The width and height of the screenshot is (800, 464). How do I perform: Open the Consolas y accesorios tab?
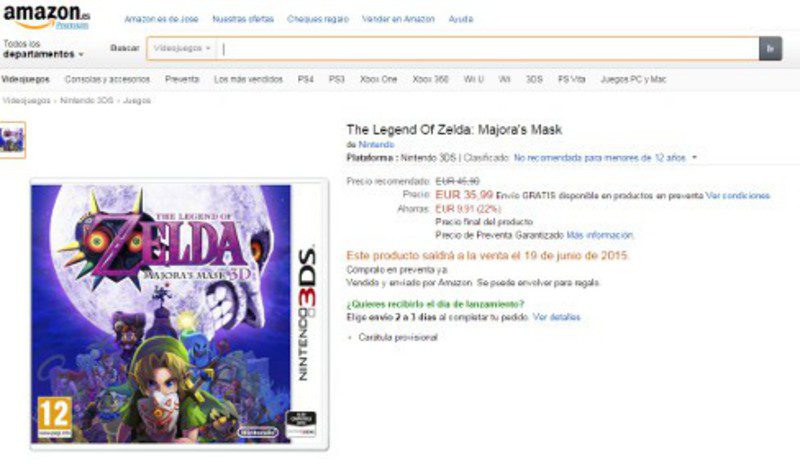point(107,79)
